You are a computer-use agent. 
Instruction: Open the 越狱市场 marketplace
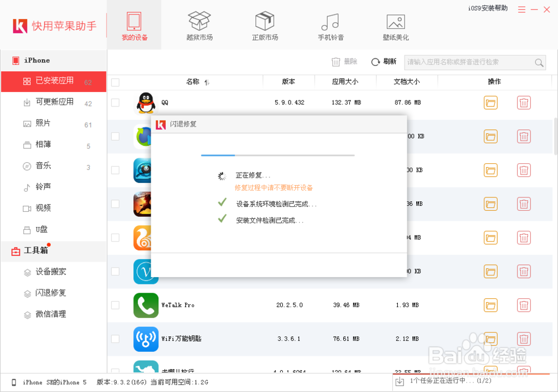pyautogui.click(x=199, y=25)
